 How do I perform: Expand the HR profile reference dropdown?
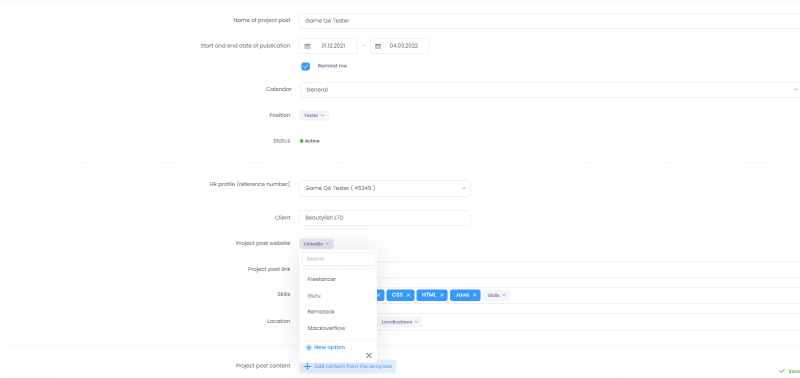[385, 188]
